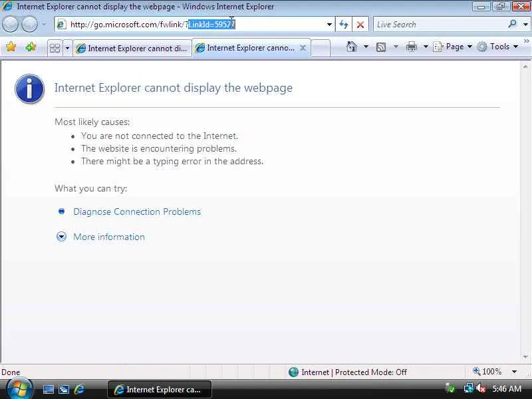Click the blue information icon

click(x=29, y=88)
